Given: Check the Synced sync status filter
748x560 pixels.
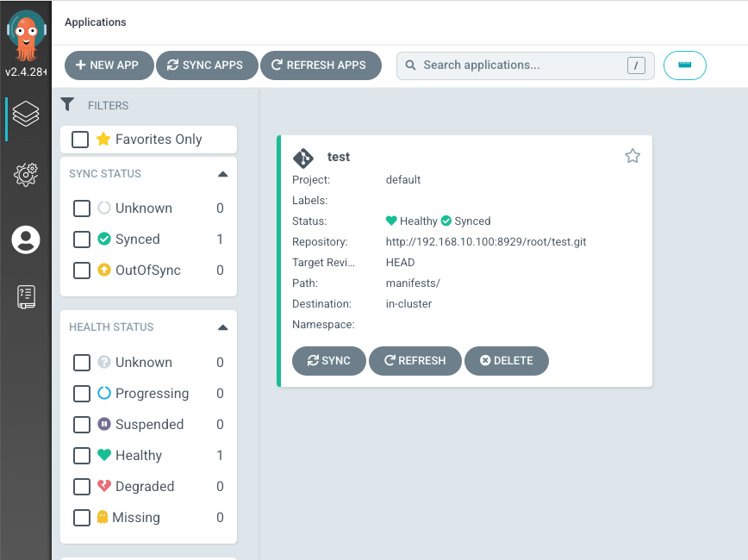Looking at the screenshot, I should coord(82,240).
